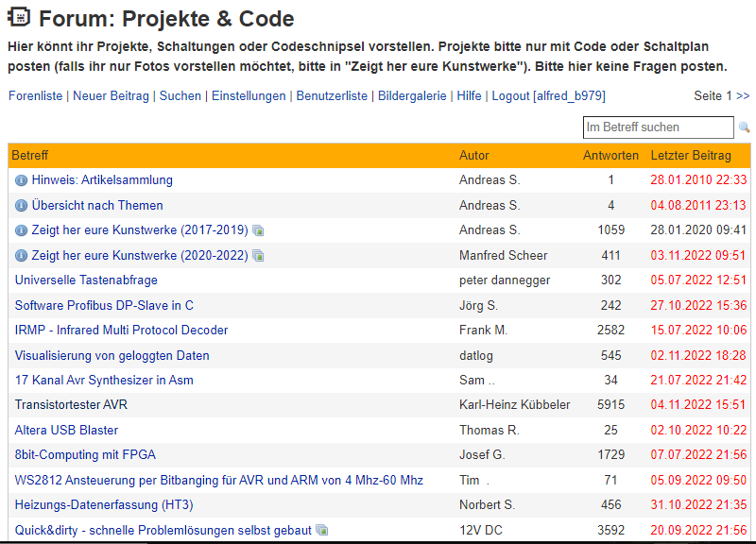Go to next page via >> arrows
The height and width of the screenshot is (544, 756).
point(743,96)
